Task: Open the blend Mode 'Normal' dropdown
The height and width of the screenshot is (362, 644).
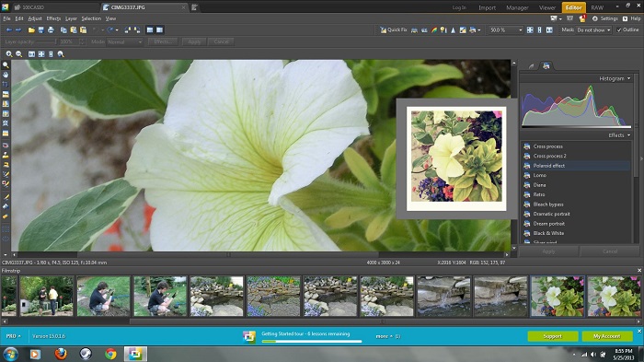Action: (x=125, y=42)
